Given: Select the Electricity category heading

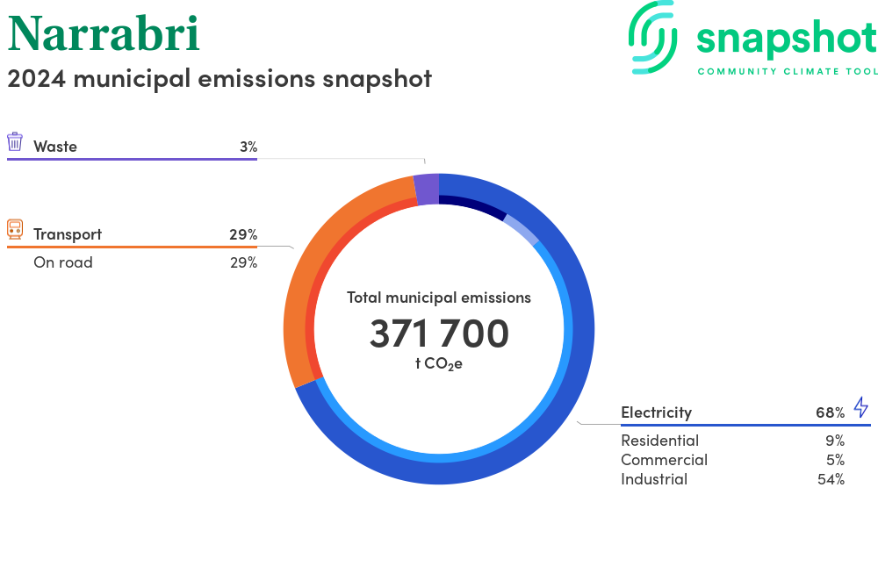Looking at the screenshot, I should pos(656,412).
